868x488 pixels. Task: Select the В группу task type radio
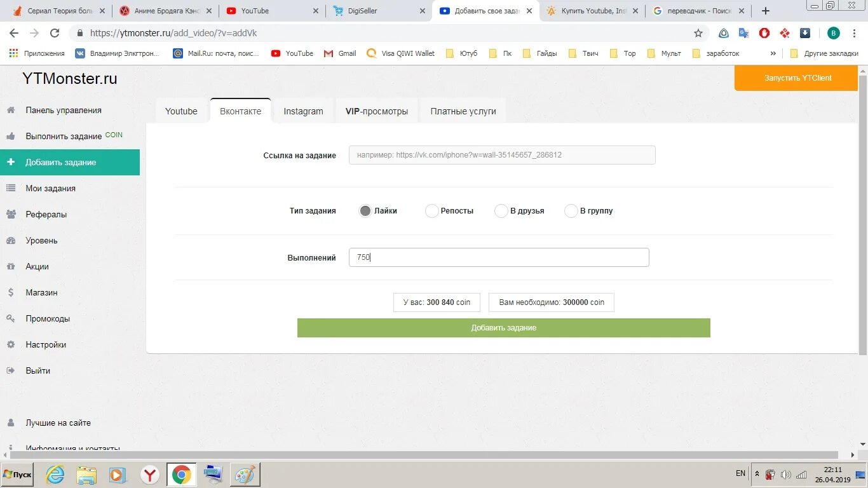click(x=571, y=211)
